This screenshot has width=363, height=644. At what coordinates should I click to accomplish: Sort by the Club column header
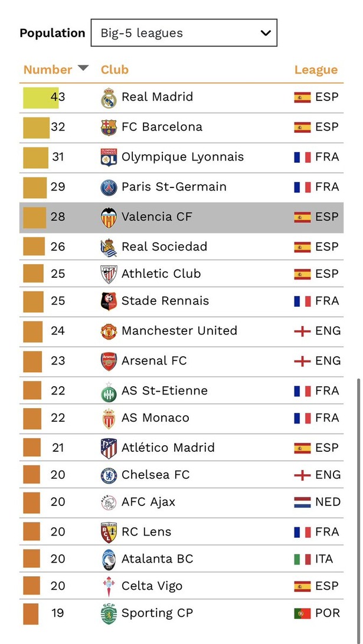(x=115, y=70)
